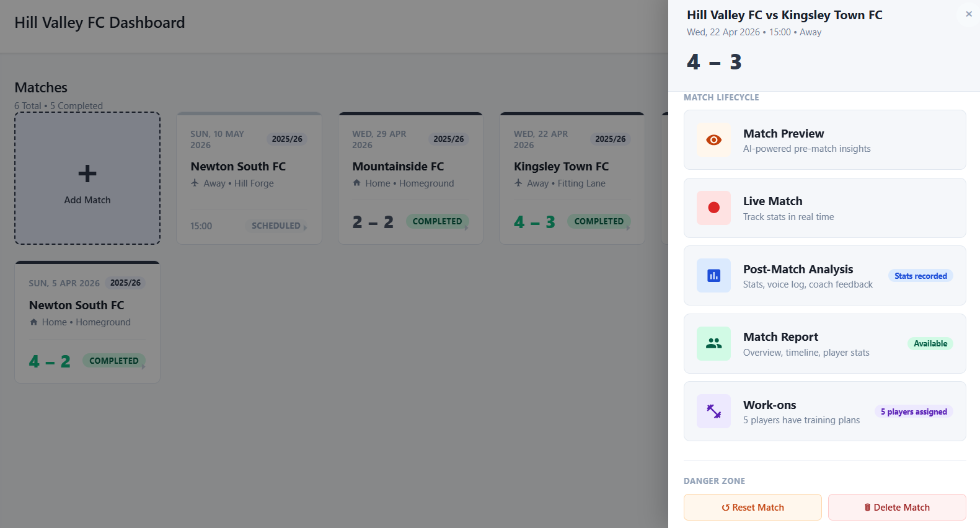This screenshot has height=528, width=980.
Task: Click the 2 – 2 score on the Mountainside card
Action: [373, 222]
